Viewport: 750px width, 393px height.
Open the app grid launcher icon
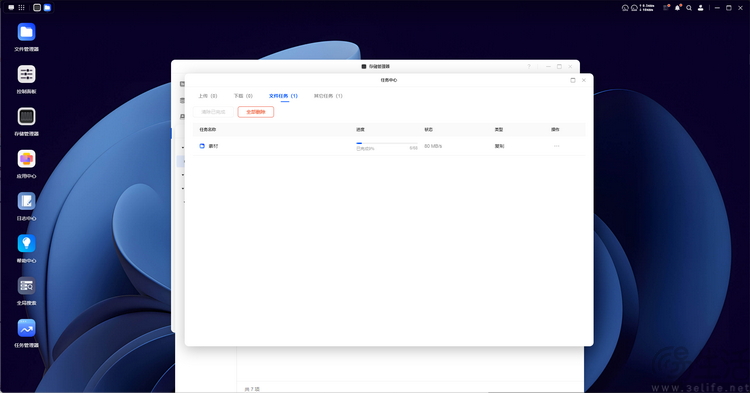[22, 8]
